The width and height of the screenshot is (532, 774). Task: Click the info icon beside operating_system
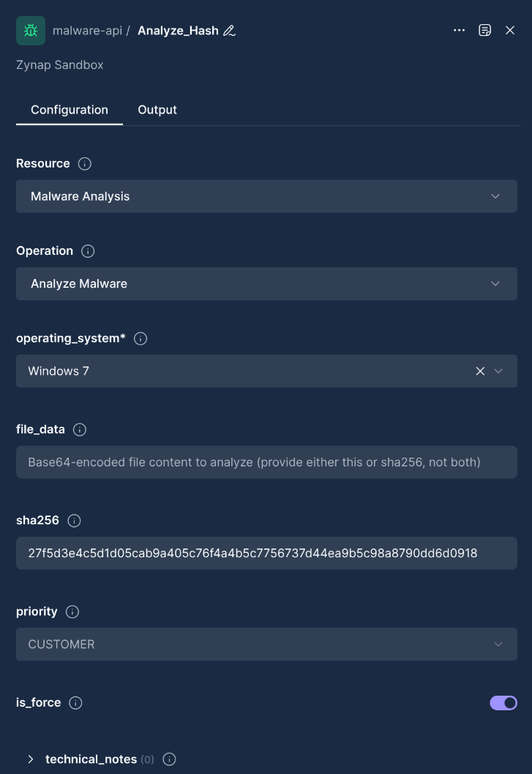coord(140,338)
